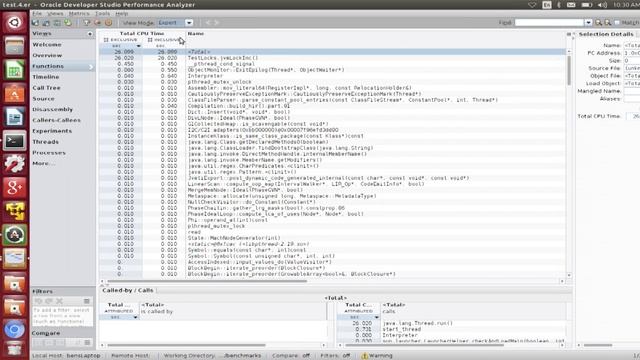Open the spreadsheet app in the dock

tap(14, 70)
